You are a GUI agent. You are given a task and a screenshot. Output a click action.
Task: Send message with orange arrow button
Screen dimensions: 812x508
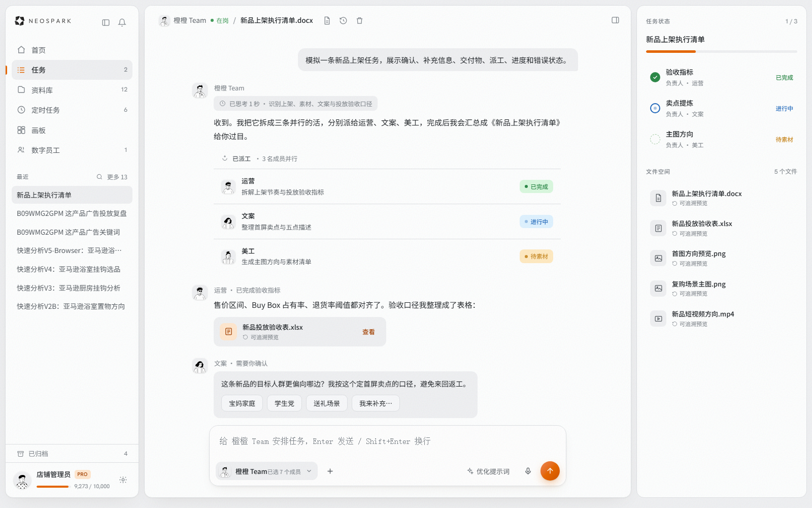(550, 470)
